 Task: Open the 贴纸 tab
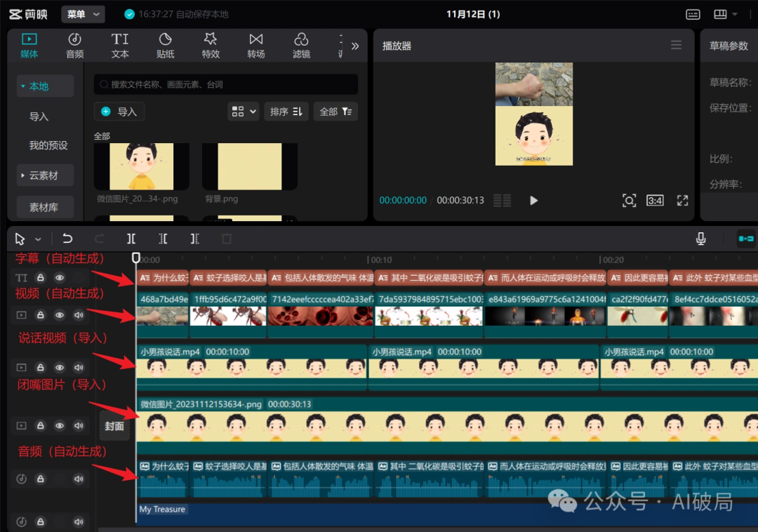click(166, 46)
